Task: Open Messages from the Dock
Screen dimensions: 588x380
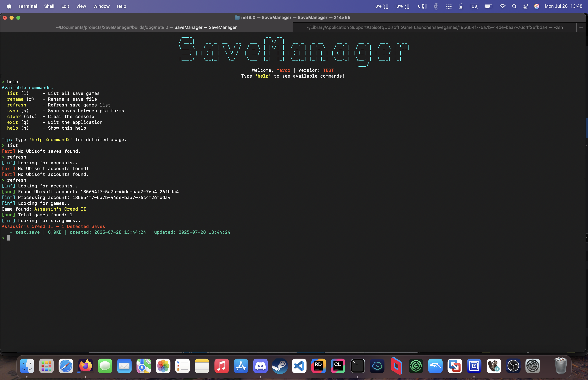Action: [x=105, y=366]
